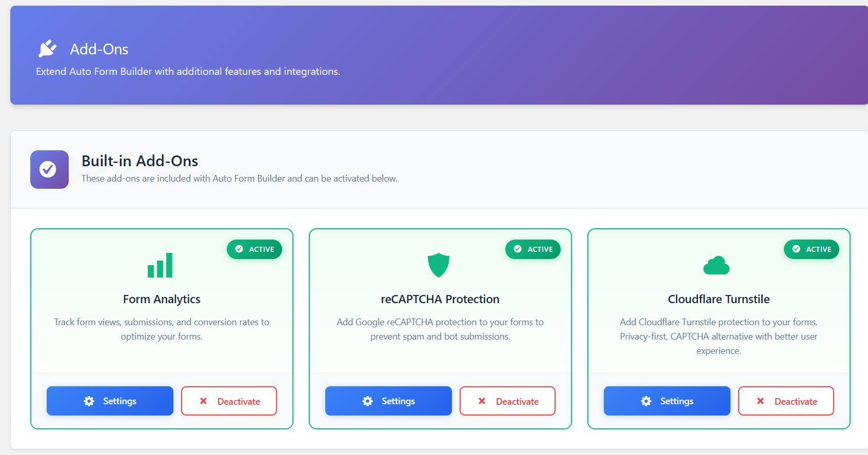This screenshot has height=455, width=868.
Task: Click the gear icon in reCAPTCHA Settings
Action: pyautogui.click(x=368, y=401)
